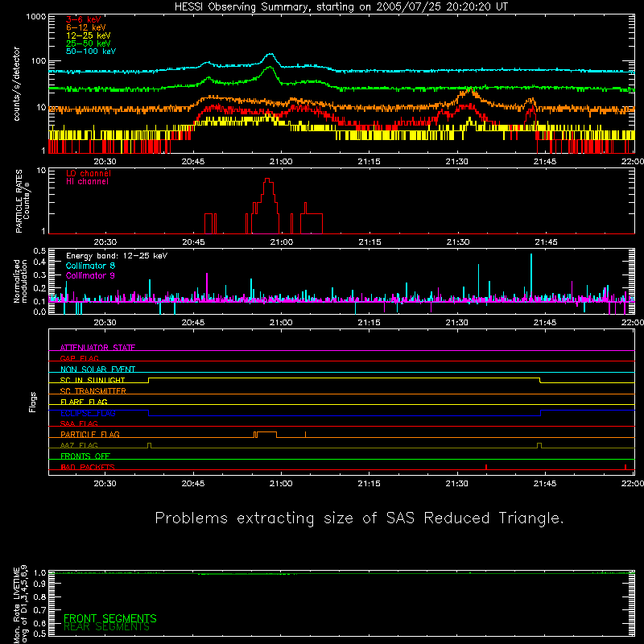Click '22:00' on the flags panel time axis
644x644 pixels.
633,484
